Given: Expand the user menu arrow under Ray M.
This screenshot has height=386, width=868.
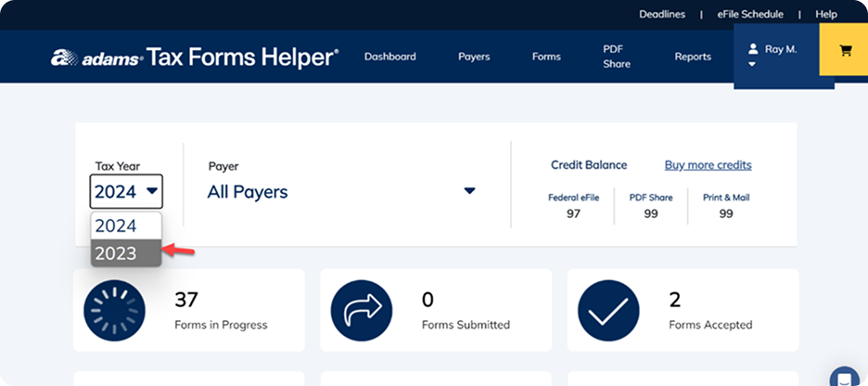Looking at the screenshot, I should click(x=752, y=64).
